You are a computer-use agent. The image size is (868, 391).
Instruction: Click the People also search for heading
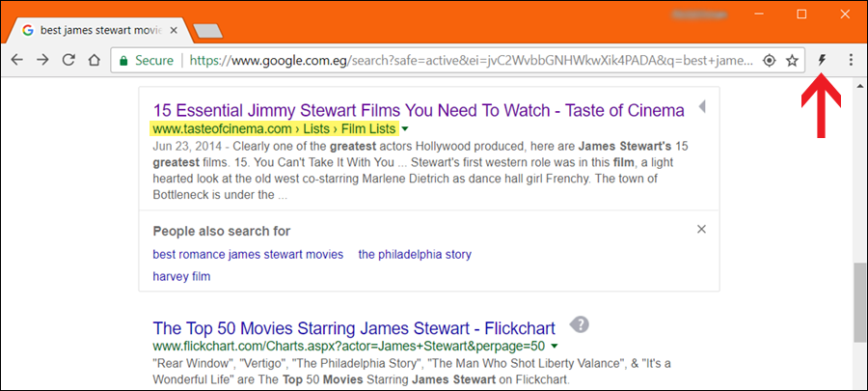click(x=222, y=231)
